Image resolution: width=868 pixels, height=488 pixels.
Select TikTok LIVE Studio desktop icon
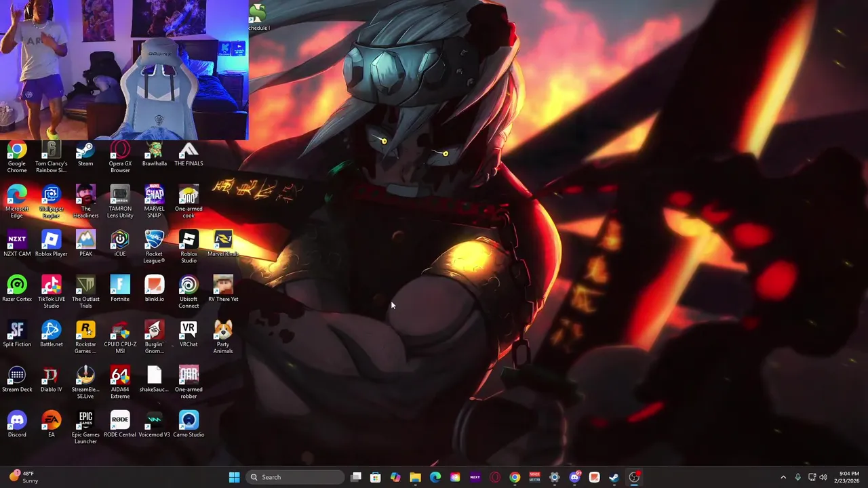point(52,292)
